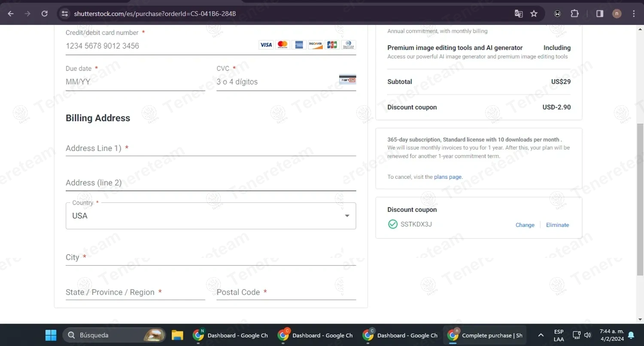Click the Windows Start button
644x346 pixels.
(x=51, y=335)
